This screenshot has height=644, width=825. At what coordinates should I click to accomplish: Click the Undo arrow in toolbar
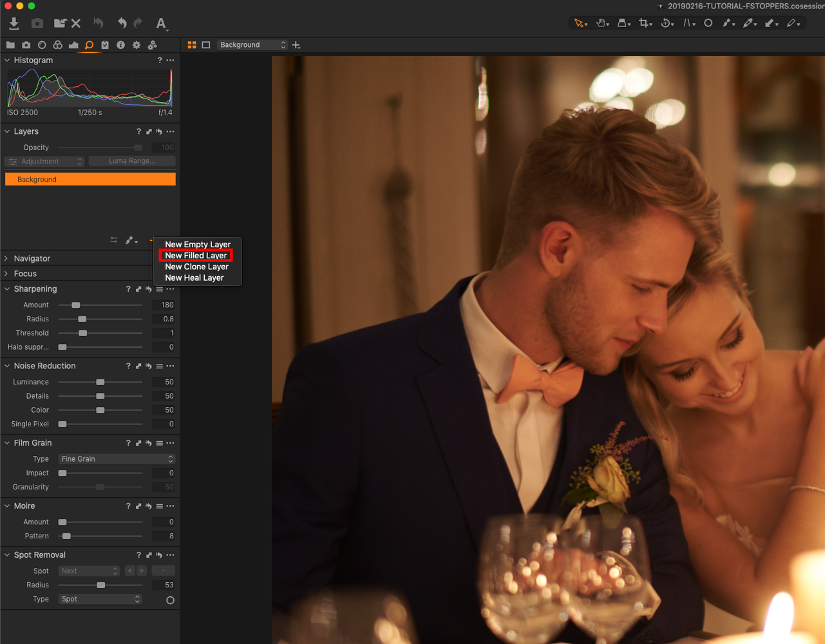coord(122,23)
